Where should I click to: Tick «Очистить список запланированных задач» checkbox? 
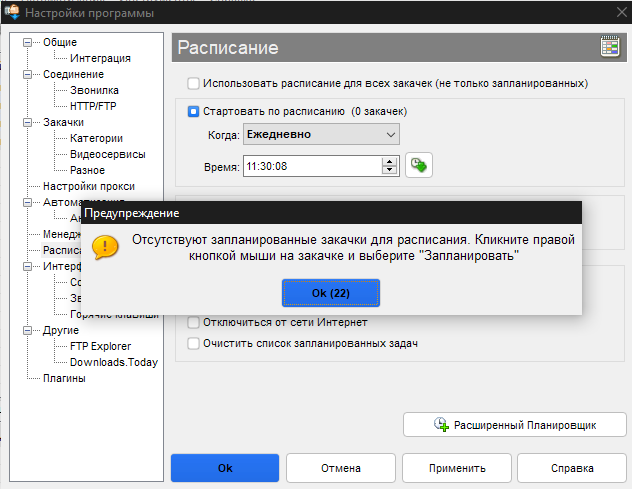click(194, 343)
